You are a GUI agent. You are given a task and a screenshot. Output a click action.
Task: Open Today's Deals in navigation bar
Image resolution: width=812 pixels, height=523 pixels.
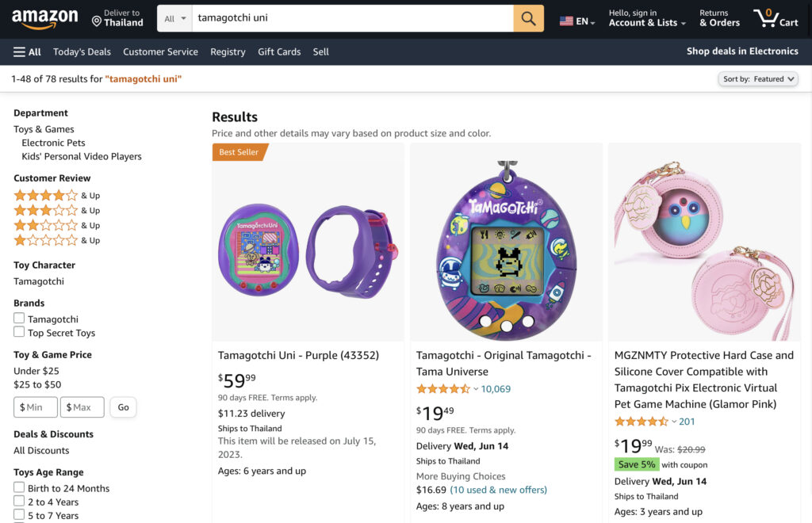[x=82, y=52]
